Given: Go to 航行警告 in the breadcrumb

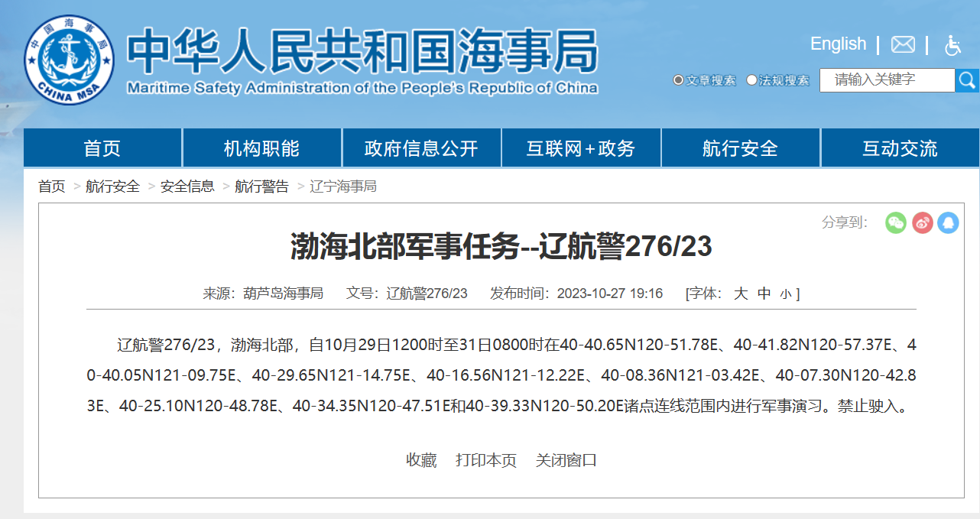Looking at the screenshot, I should click(x=261, y=187).
